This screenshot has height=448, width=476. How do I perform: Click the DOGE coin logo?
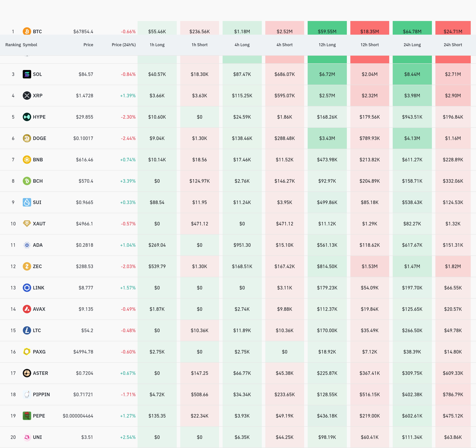pyautogui.click(x=27, y=138)
